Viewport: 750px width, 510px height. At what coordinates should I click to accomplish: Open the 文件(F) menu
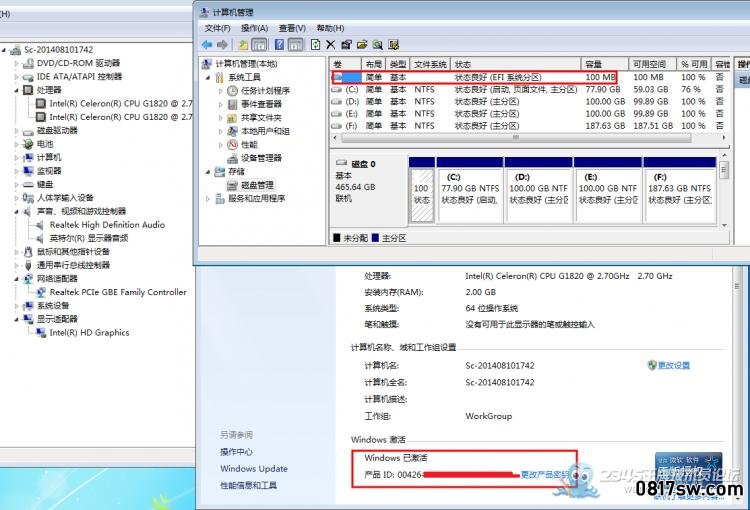218,28
